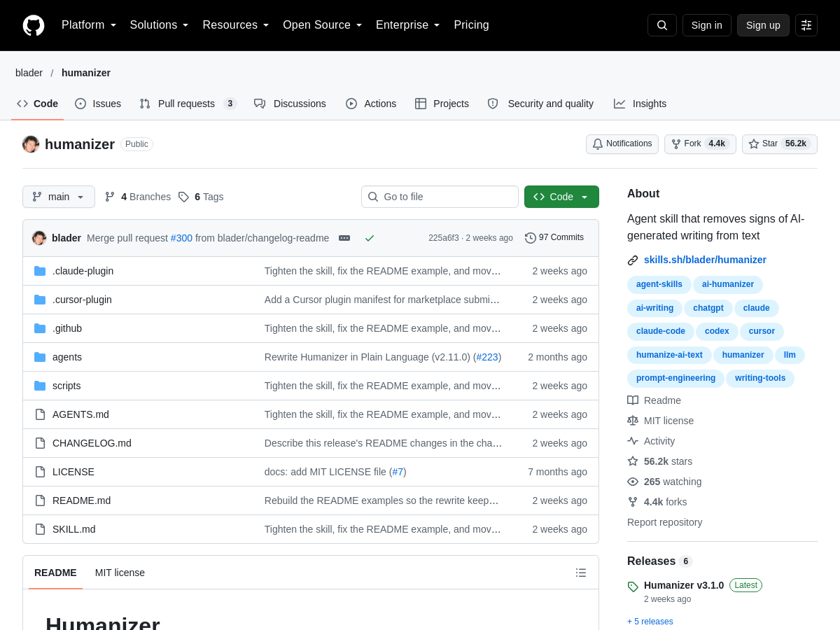Click the release tag icon beside Humanizer v3.1.0

coord(633,587)
